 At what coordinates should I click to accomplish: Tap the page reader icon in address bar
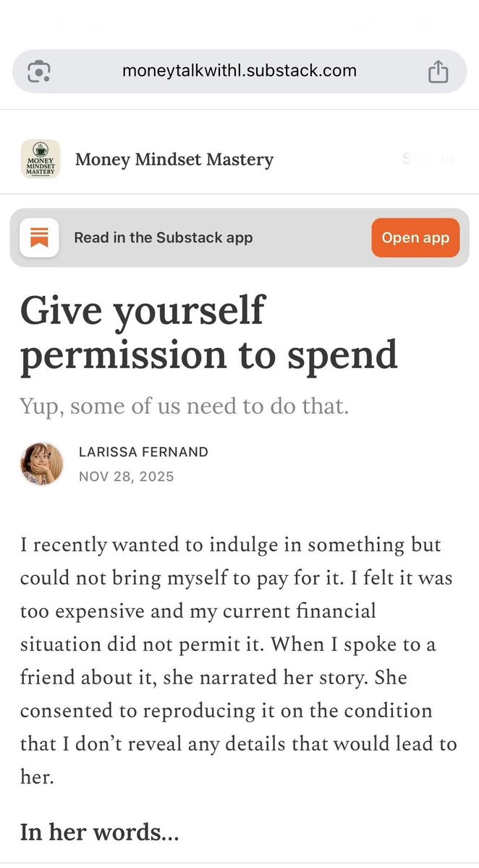(38, 72)
